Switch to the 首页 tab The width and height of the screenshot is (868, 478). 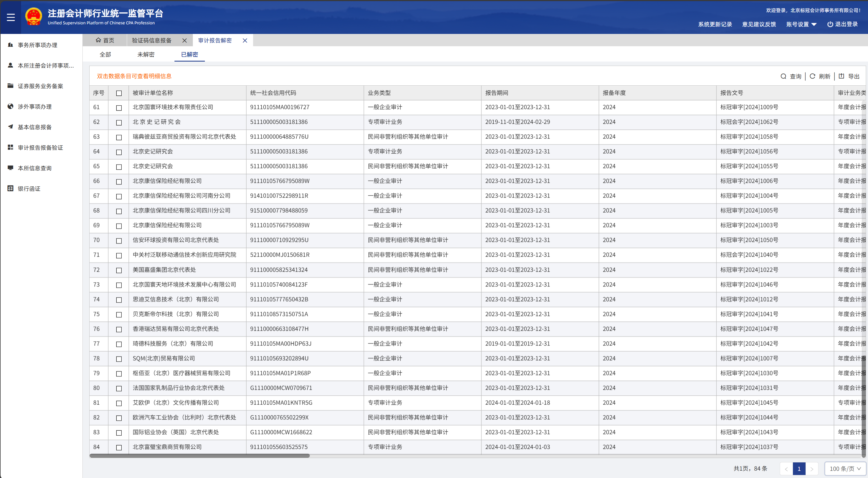pyautogui.click(x=105, y=40)
